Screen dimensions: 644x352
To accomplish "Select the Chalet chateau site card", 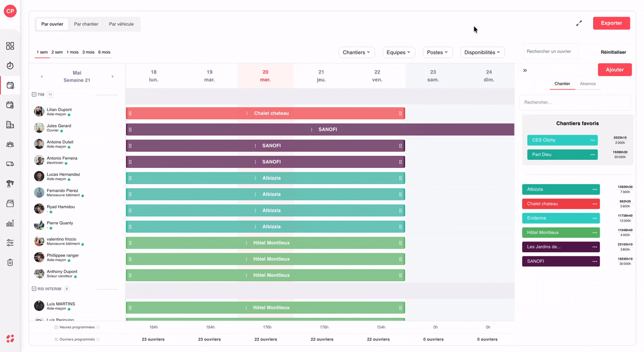I will coord(561,204).
